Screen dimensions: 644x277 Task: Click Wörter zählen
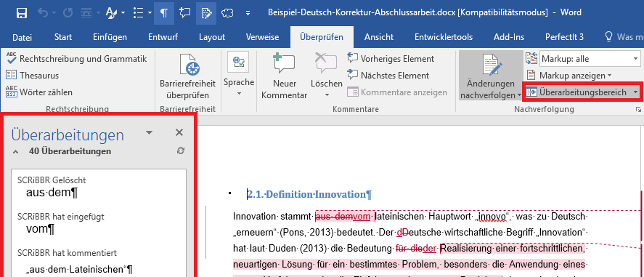(x=39, y=92)
